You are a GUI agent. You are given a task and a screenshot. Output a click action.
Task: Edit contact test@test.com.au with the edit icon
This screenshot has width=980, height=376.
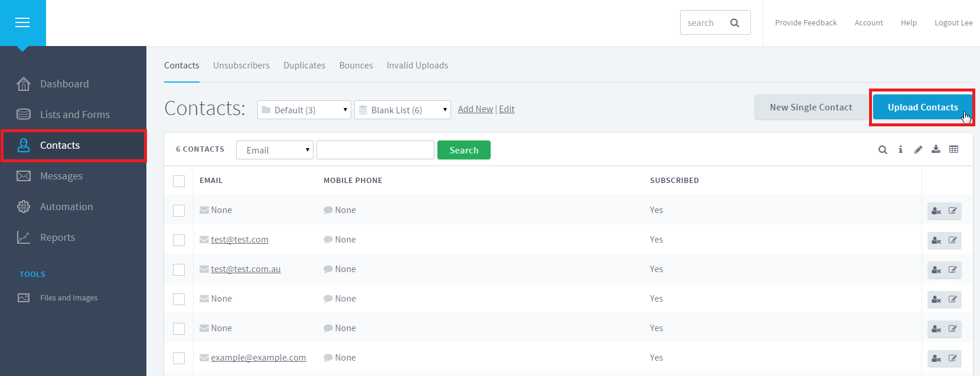point(953,270)
